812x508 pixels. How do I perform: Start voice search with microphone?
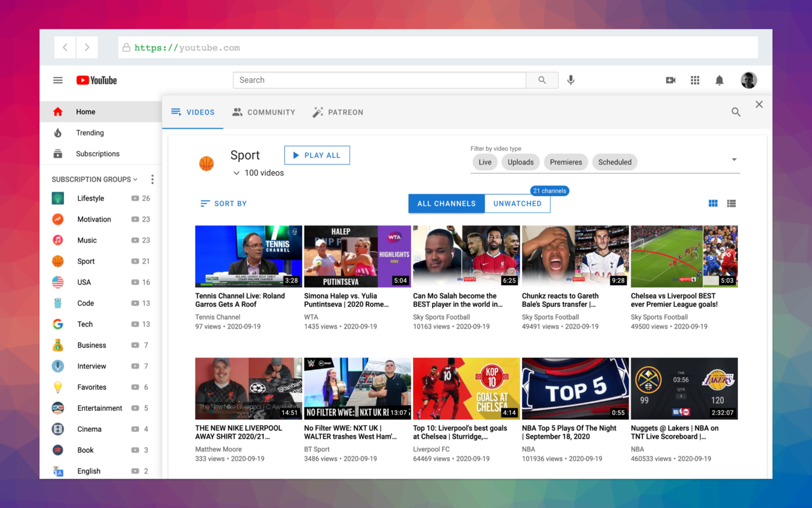click(571, 80)
